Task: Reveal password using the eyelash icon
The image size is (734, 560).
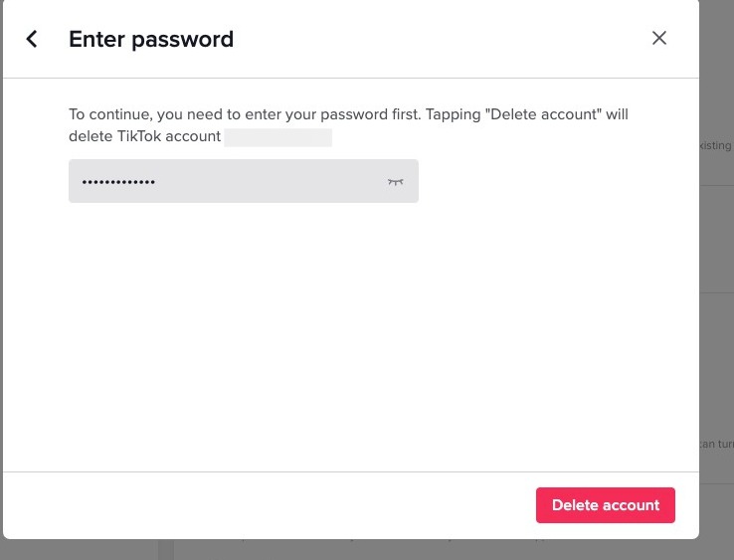Action: coord(396,182)
